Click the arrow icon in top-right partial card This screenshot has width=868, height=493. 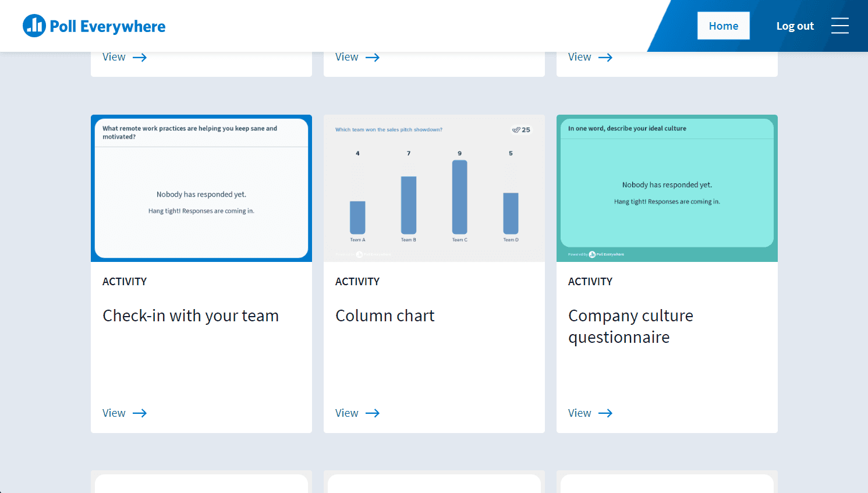605,58
